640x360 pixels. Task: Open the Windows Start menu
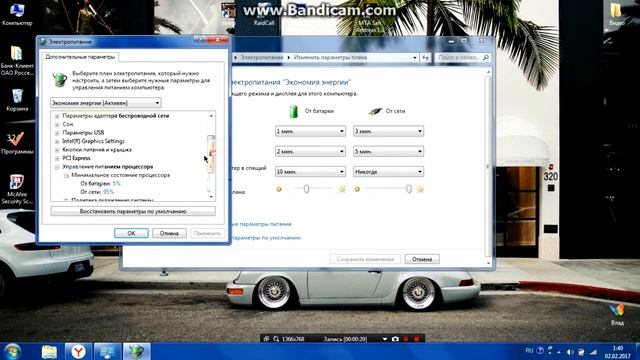[13, 351]
